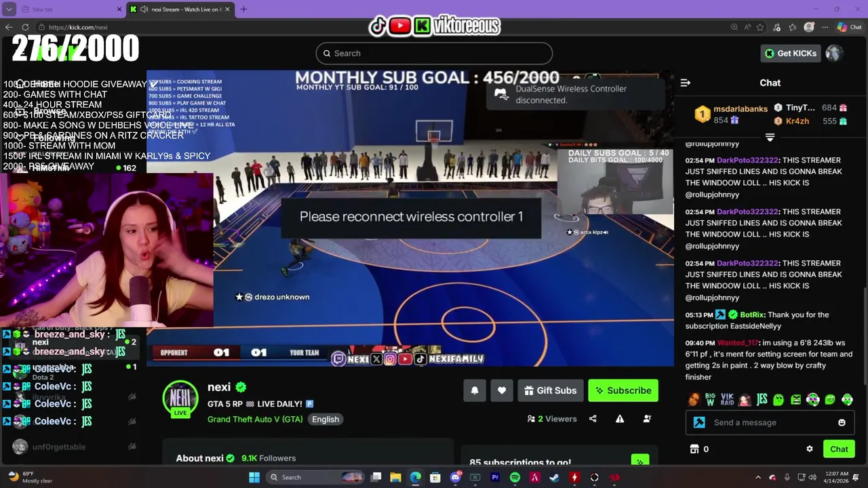Collapse the chat panel with arrow icon
The width and height of the screenshot is (868, 488).
tap(686, 83)
